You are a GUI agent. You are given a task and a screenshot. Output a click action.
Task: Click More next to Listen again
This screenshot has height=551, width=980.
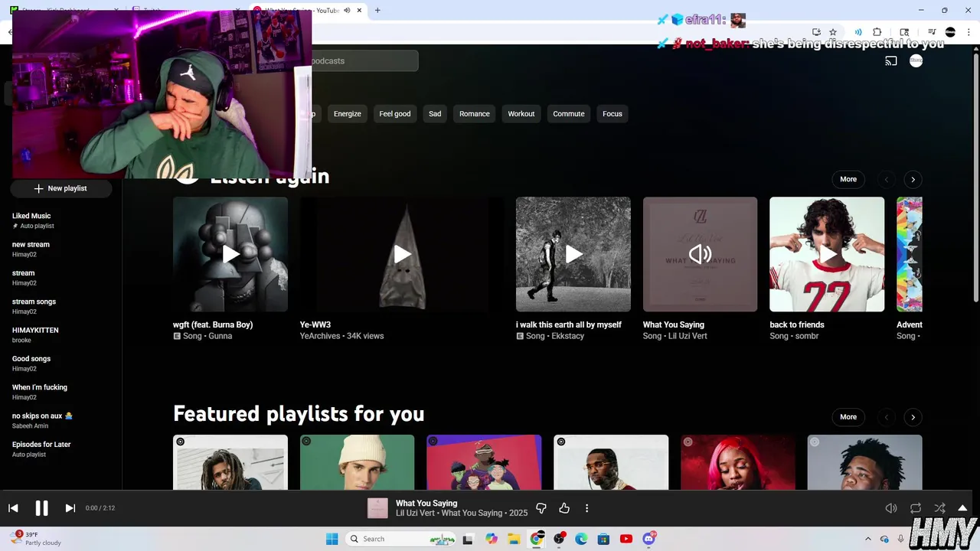point(848,179)
